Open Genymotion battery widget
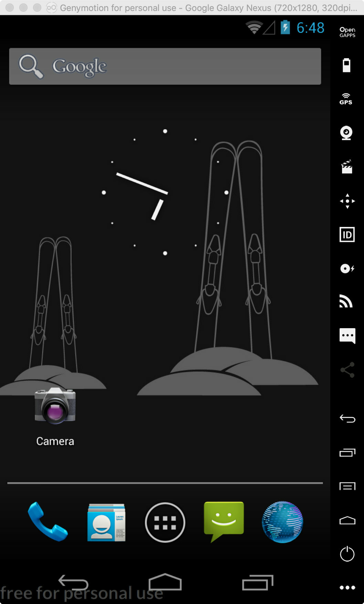 [x=346, y=65]
